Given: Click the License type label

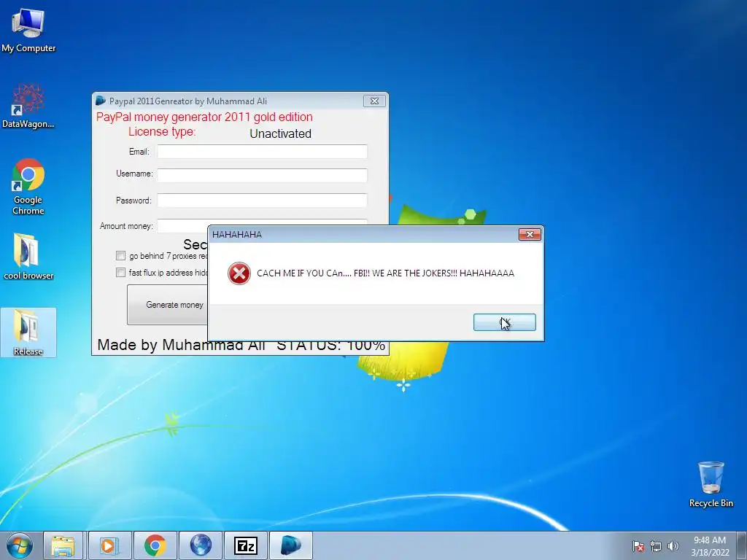Looking at the screenshot, I should point(162,132).
